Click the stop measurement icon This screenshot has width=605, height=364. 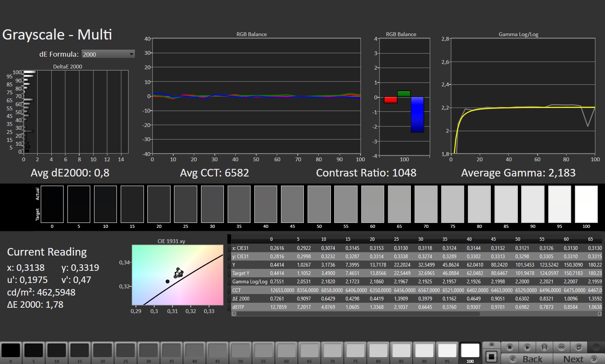point(509,347)
